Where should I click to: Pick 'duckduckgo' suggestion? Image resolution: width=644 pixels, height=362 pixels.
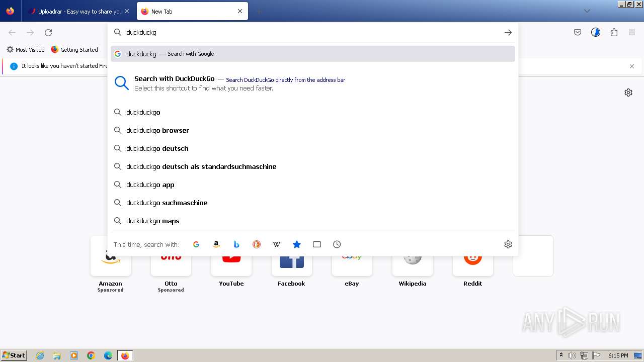(313, 112)
